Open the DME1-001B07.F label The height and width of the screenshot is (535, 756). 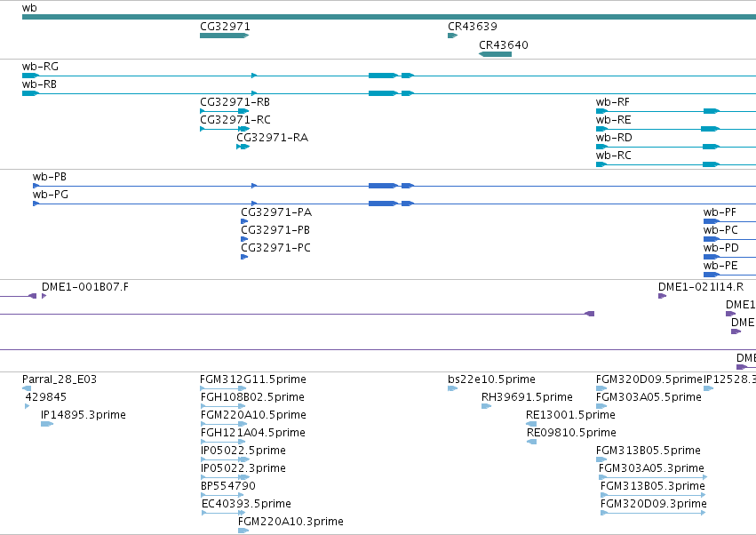(x=85, y=287)
